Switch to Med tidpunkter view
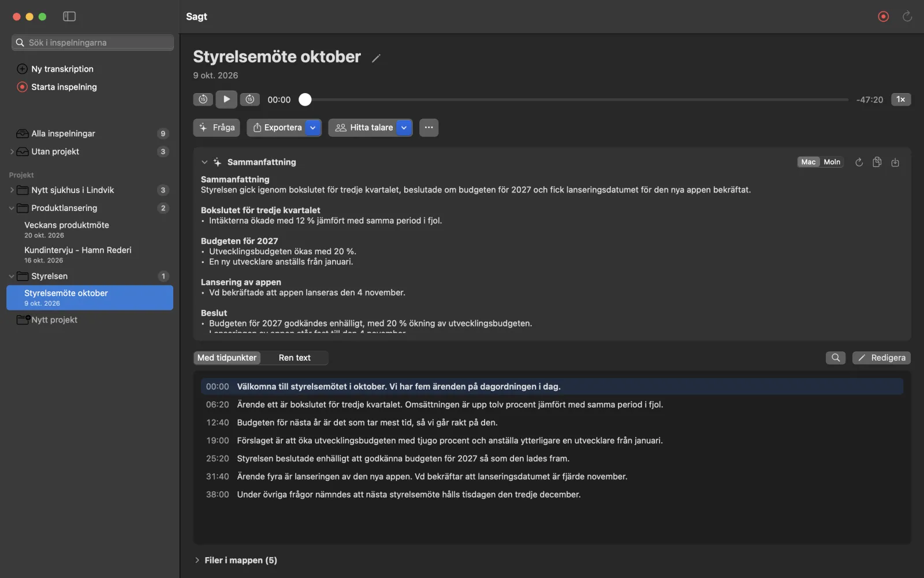Image resolution: width=924 pixels, height=578 pixels. tap(227, 358)
